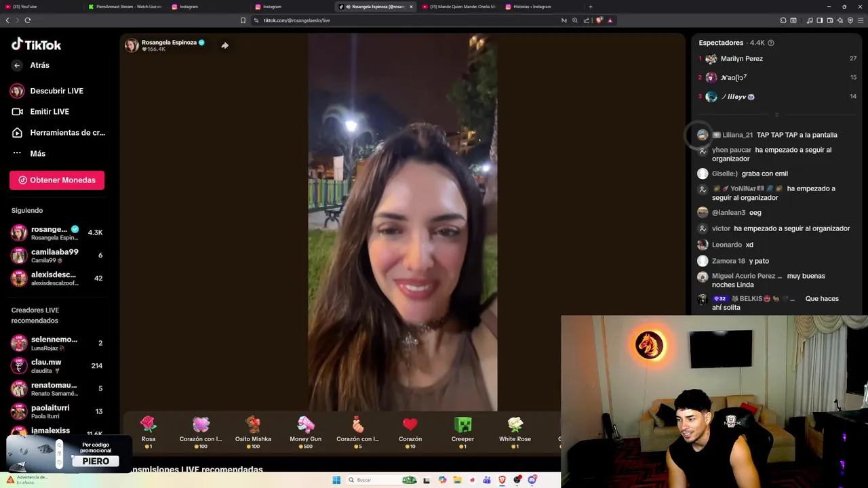This screenshot has width=868, height=488.
Task: Click the Espectadores info icon
Action: (x=770, y=43)
